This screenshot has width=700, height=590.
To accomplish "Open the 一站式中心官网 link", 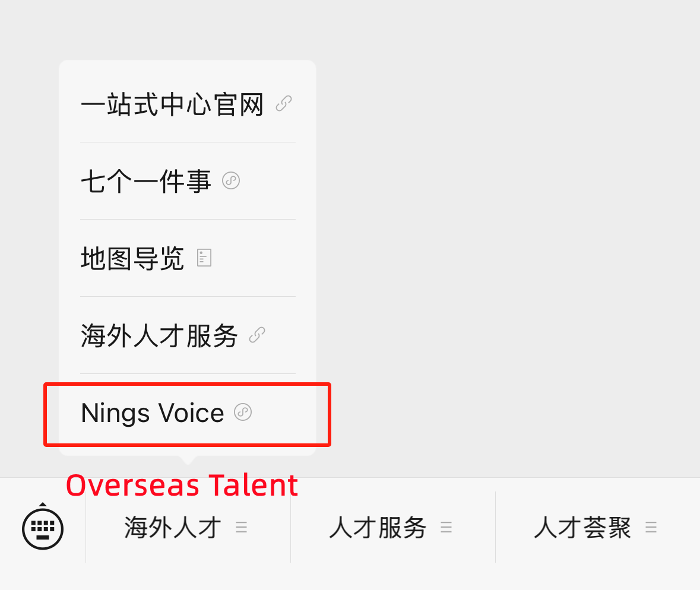I will click(172, 104).
